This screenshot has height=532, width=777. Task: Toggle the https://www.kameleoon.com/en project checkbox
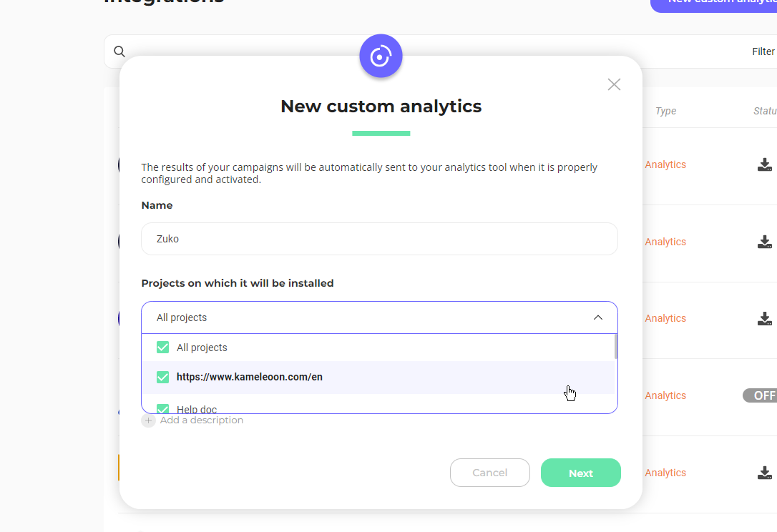tap(162, 377)
